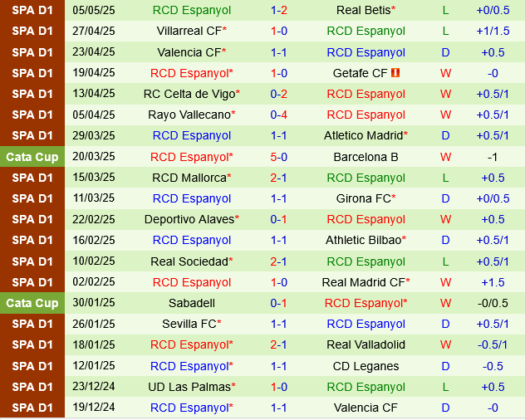Viewport: 525px width, 420px height.
Task: Click the Sabadell team name
Action: click(191, 303)
